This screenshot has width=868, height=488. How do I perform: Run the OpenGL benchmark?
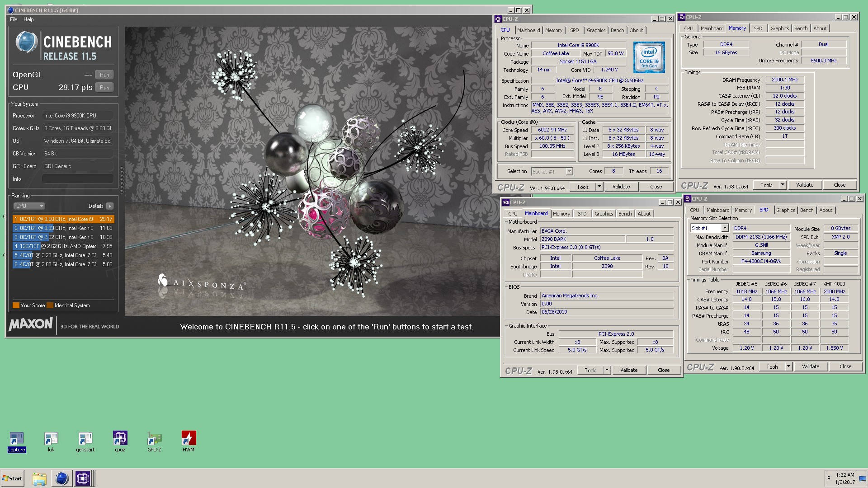[x=104, y=75]
